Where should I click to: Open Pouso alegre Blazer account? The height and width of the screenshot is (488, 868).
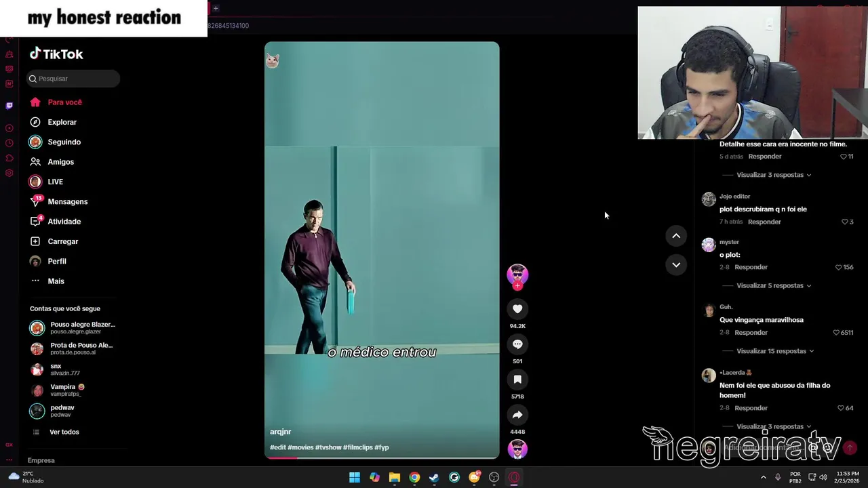tap(73, 328)
